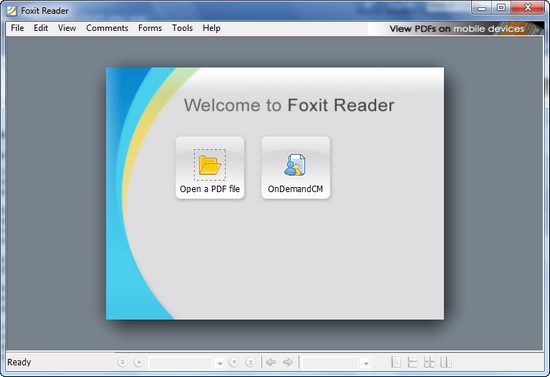Open the Forms menu

click(150, 28)
